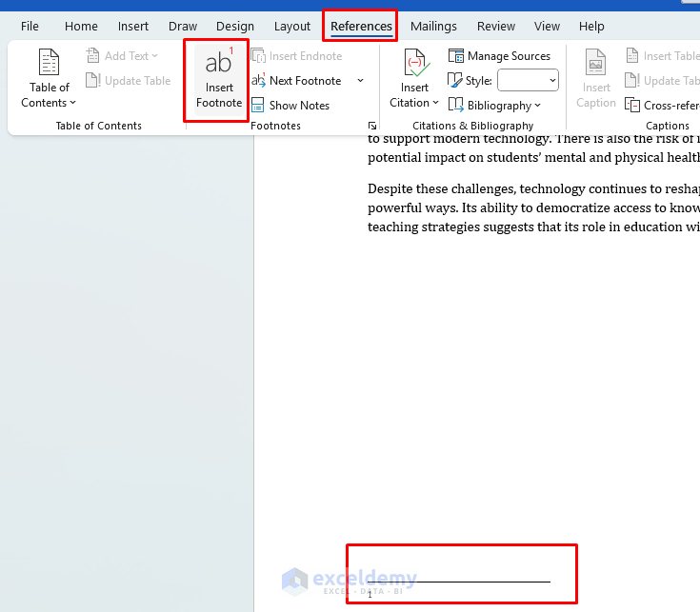Click the Insert Table of Figures icon
The height and width of the screenshot is (612, 700).
click(632, 56)
